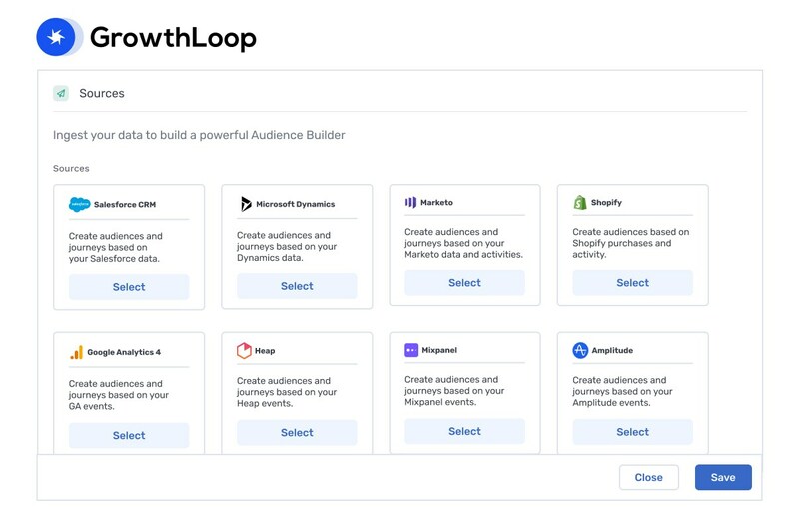Click the Marketo logo icon
Viewport: 799px width, 532px height.
coord(410,202)
